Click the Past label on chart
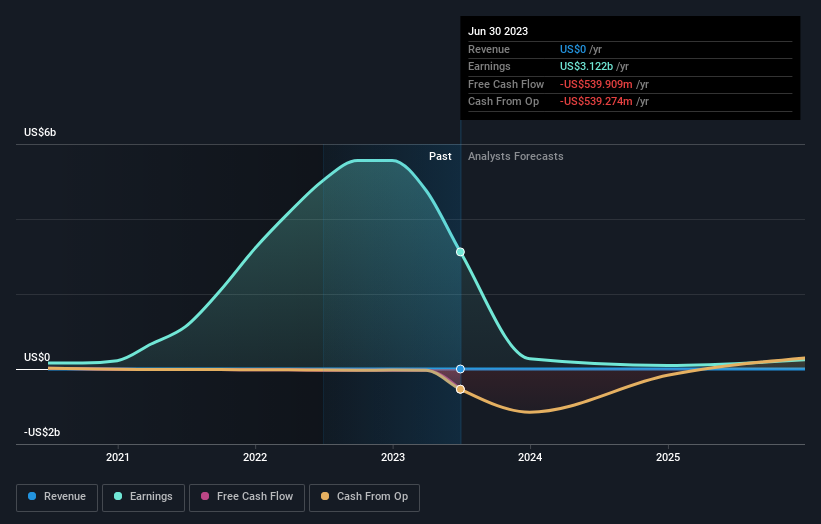The height and width of the screenshot is (524, 821). [x=440, y=156]
